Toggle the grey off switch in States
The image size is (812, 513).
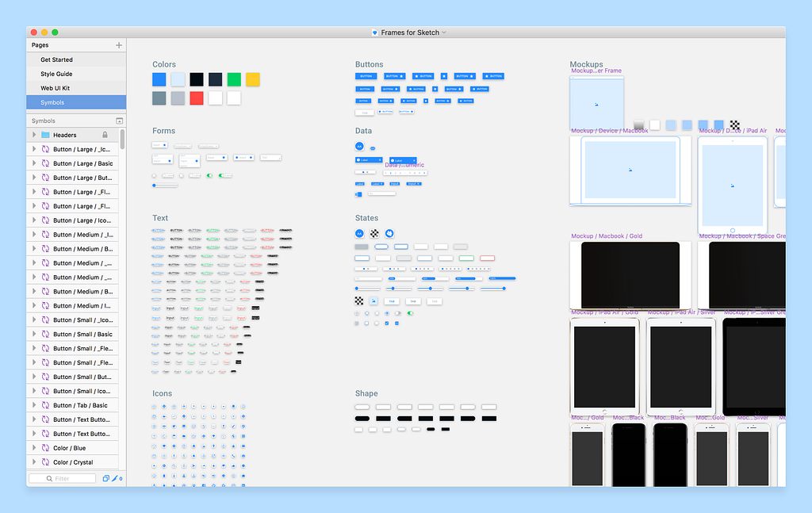(397, 313)
